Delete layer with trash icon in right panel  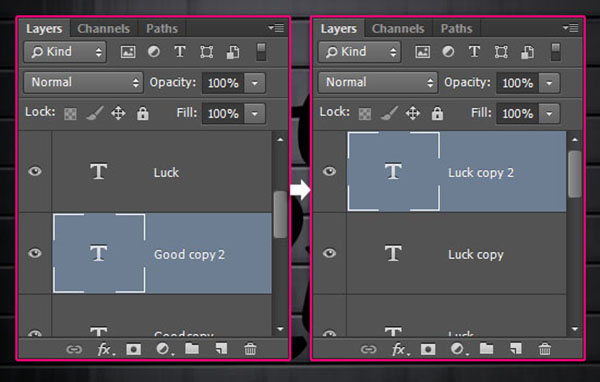(545, 349)
